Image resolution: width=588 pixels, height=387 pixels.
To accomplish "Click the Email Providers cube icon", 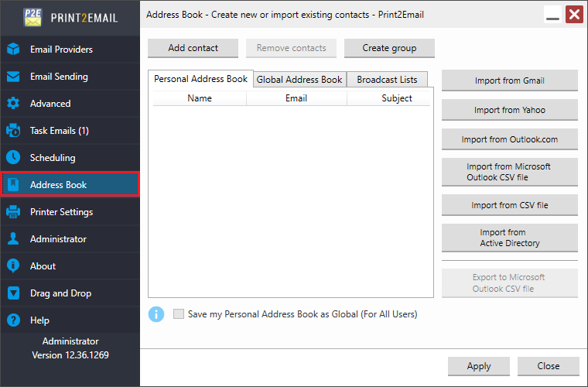I will click(13, 50).
